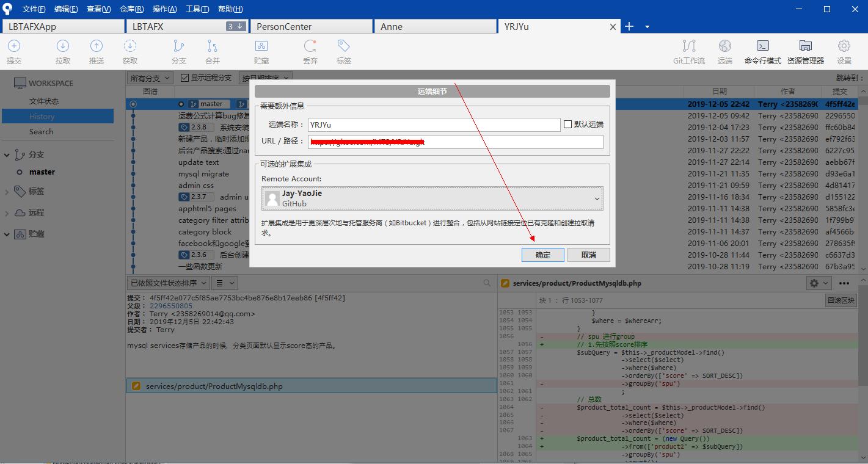868x464 pixels.
Task: Open 命令行模式 terminal from toolbar
Action: [762, 46]
